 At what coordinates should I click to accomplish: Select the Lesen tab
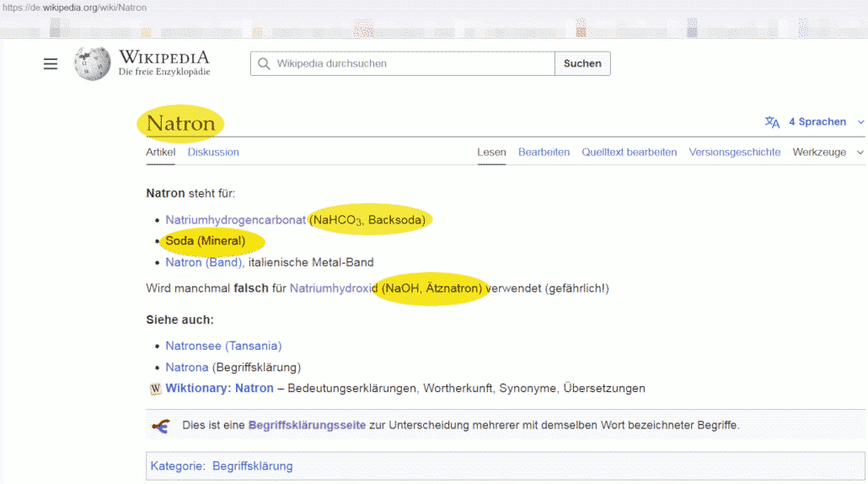491,153
